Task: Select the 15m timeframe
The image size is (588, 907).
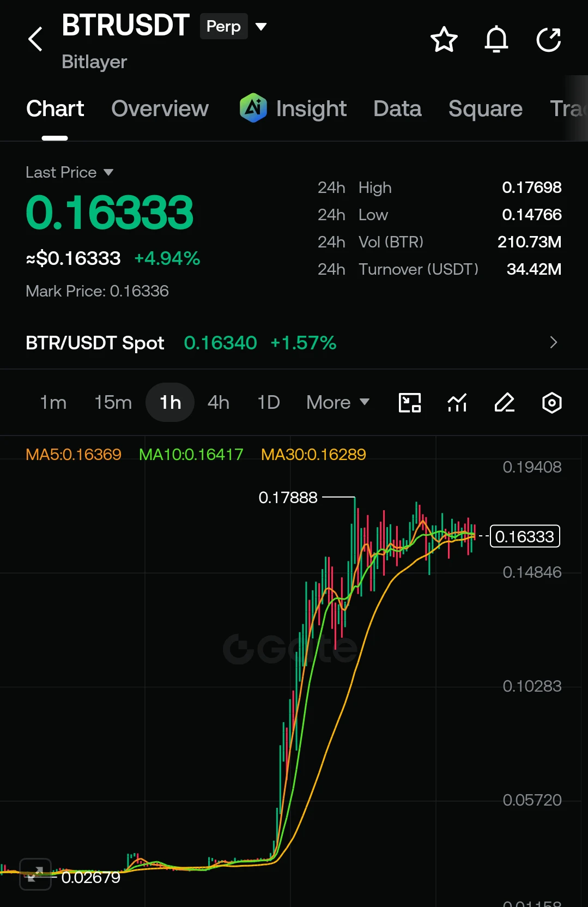Action: [x=113, y=402]
